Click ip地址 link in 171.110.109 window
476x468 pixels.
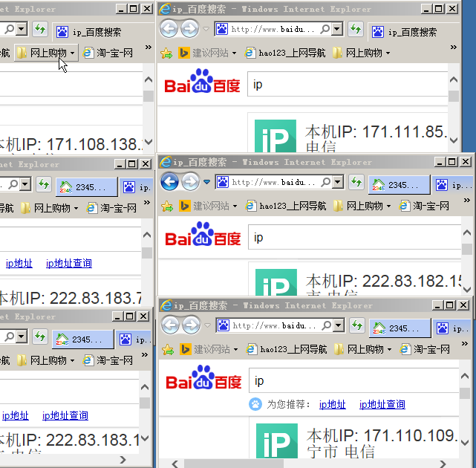(333, 404)
